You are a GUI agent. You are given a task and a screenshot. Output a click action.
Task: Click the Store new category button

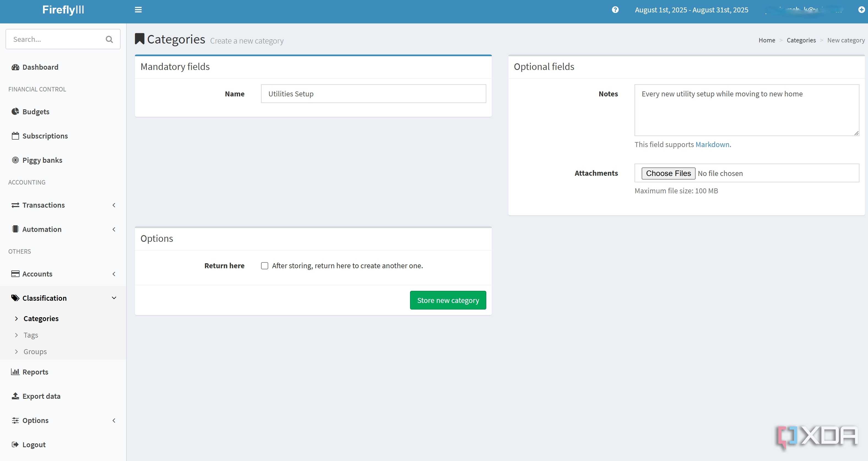click(448, 300)
